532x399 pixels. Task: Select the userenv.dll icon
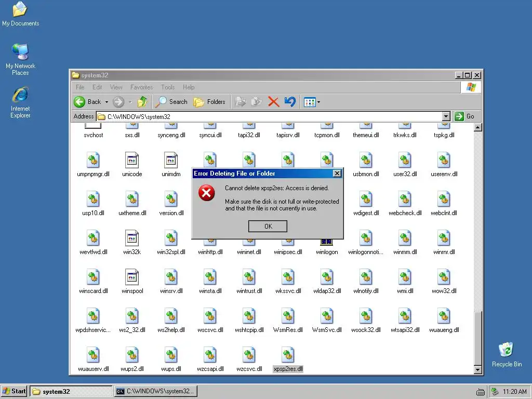click(444, 160)
